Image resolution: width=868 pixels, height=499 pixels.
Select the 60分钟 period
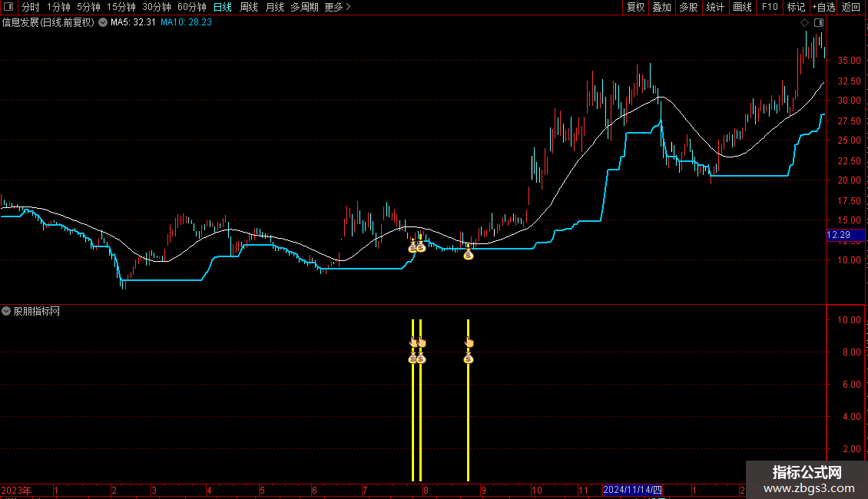click(192, 7)
